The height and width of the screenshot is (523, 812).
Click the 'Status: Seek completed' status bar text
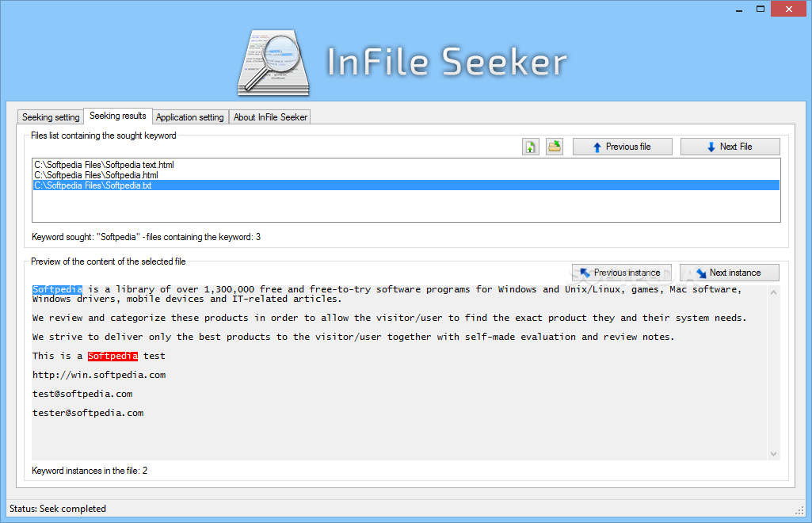[58, 509]
